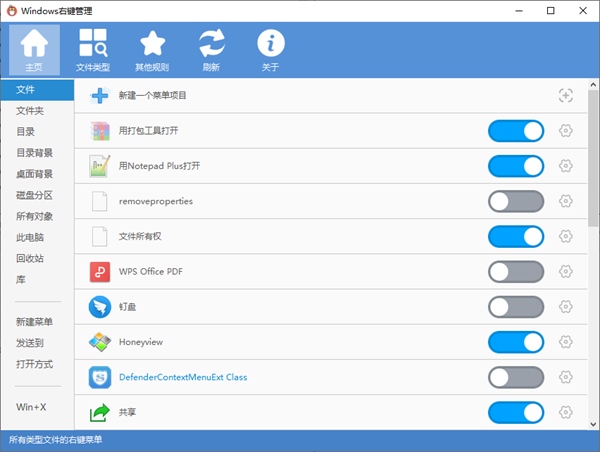Screen dimensions: 600x452
Task: Enable the WPS Office PDF toggle
Action: (x=516, y=272)
